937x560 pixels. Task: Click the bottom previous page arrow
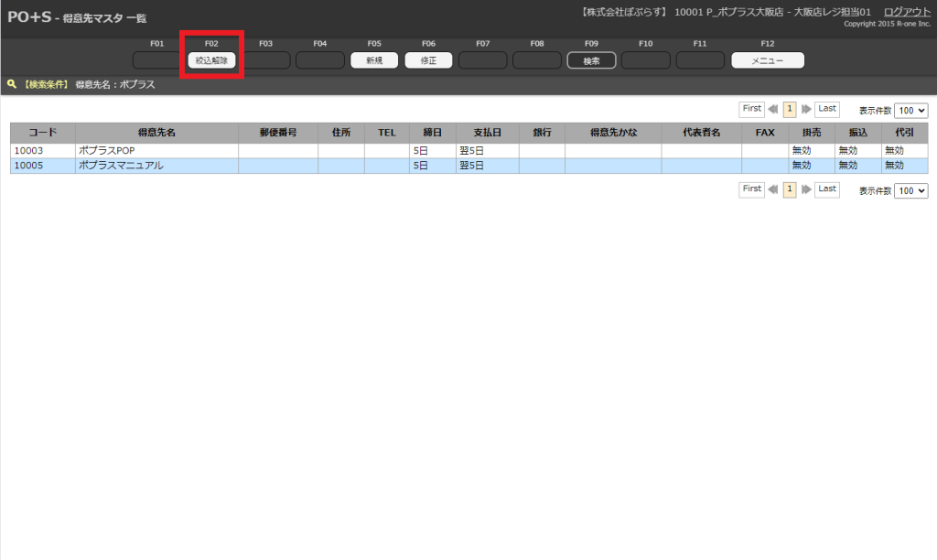[x=773, y=189]
